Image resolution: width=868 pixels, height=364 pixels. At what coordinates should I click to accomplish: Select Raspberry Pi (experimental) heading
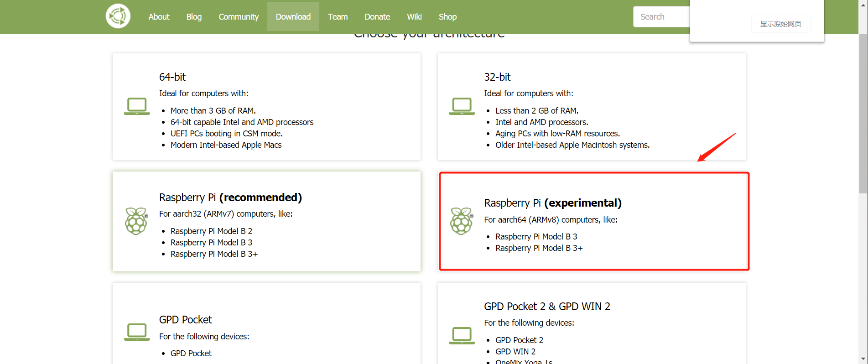click(553, 203)
